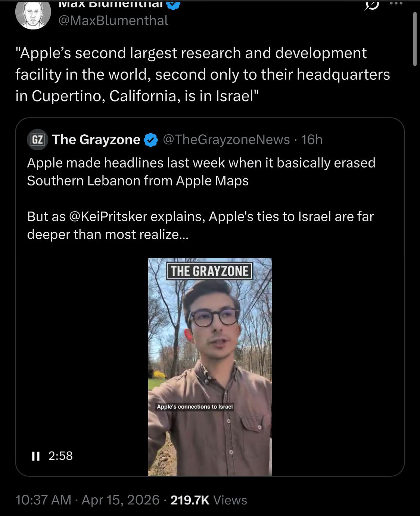Screen dimensions: 420x516
Task: Open the quoted post's 16h timestamp
Action: click(312, 140)
